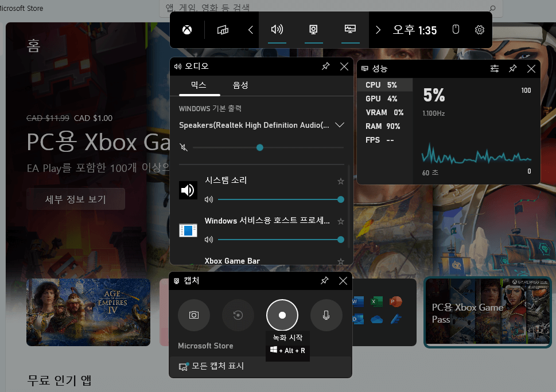This screenshot has height=392, width=556.
Task: Open Game Bar settings gear
Action: pyautogui.click(x=480, y=30)
